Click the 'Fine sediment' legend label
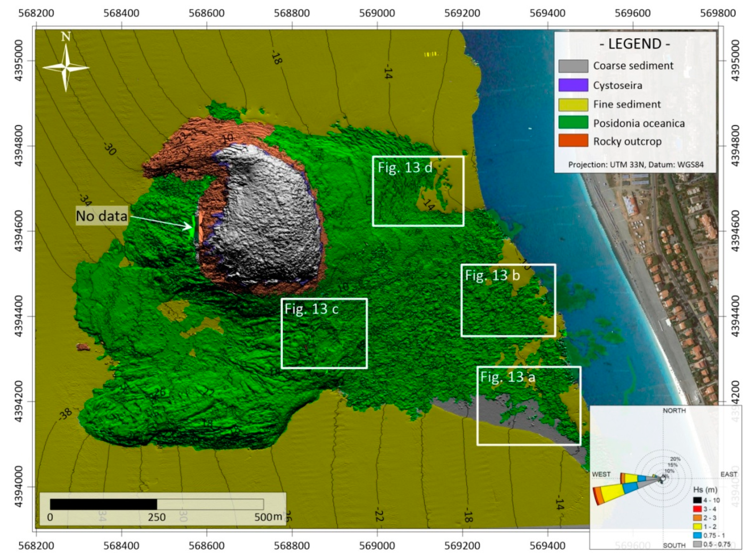This screenshot has width=753, height=560. [x=627, y=104]
